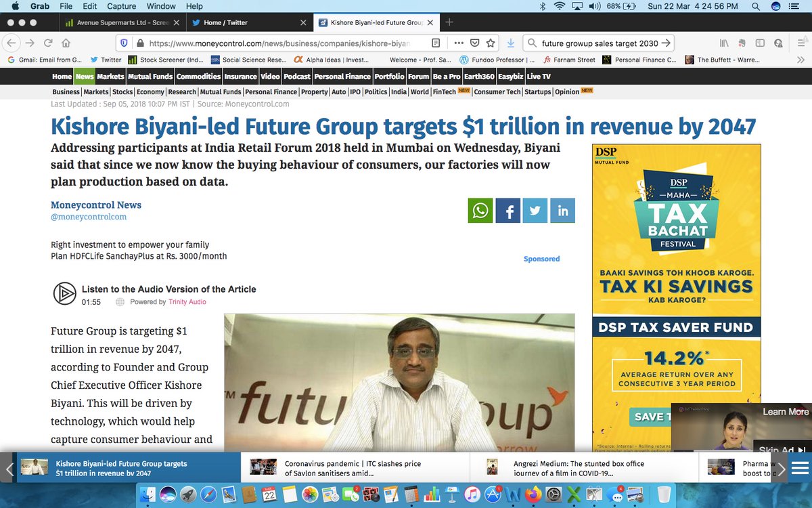Screen dimensions: 812x508
Task: Open Stock Screener bookmark
Action: (x=166, y=60)
